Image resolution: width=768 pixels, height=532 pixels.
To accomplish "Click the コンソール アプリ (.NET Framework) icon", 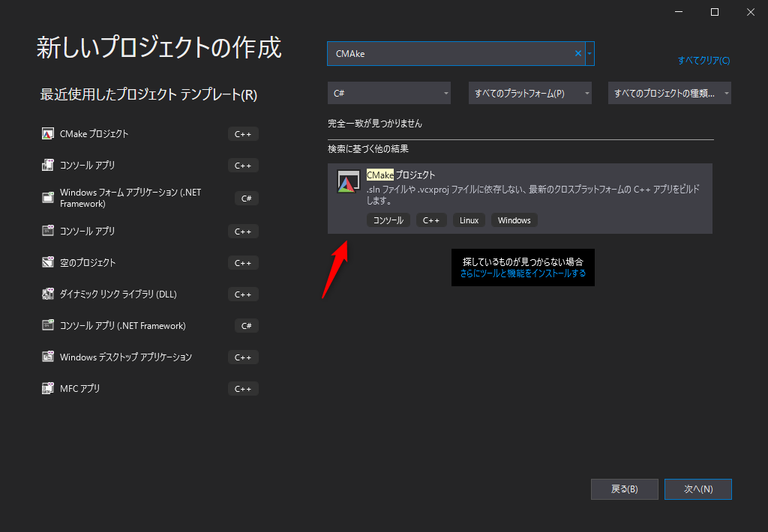I will coord(47,325).
